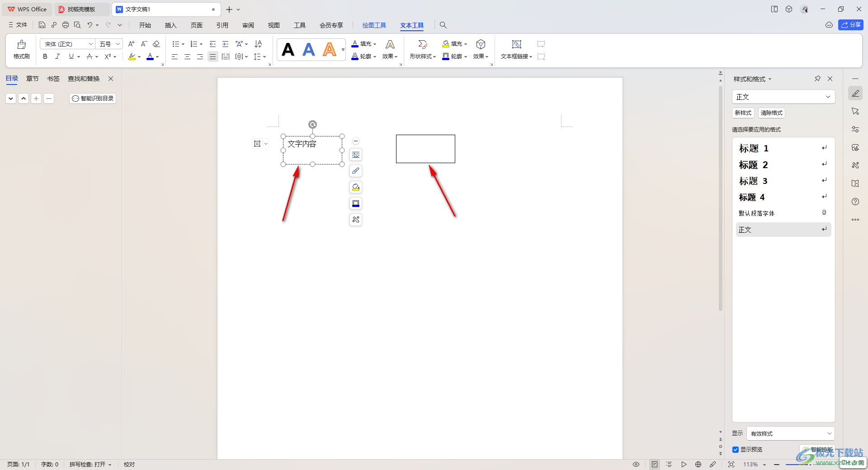
Task: Increase font size with A+ icon
Action: (x=131, y=44)
